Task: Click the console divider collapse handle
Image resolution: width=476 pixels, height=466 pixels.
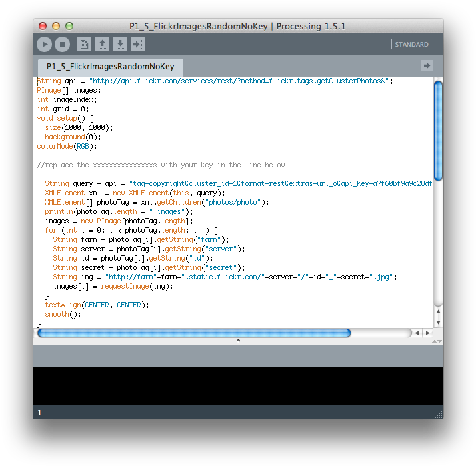Action: (238, 341)
